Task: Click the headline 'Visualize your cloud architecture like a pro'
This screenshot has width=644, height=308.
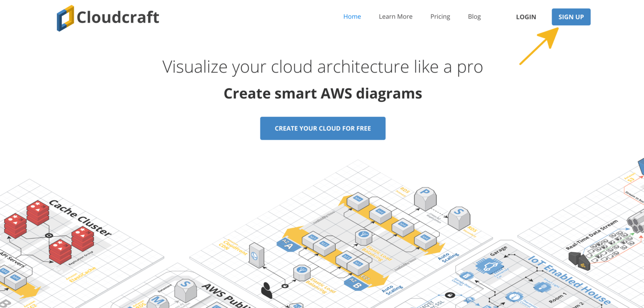Action: coord(322,67)
